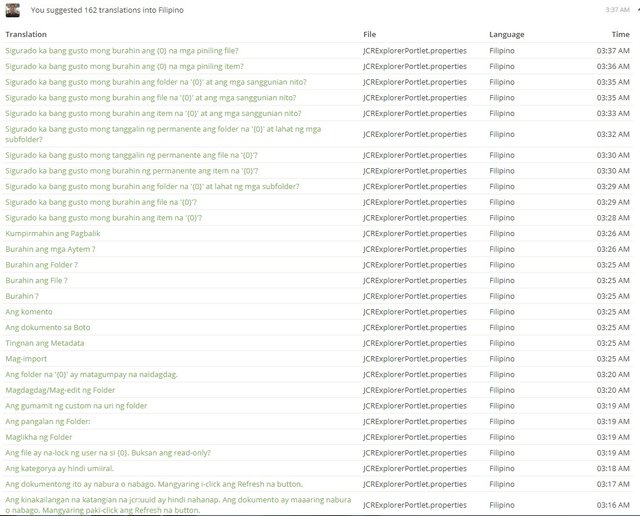Click 'Filipino' in the 'Tingnan ang Metadata' row

(x=502, y=343)
